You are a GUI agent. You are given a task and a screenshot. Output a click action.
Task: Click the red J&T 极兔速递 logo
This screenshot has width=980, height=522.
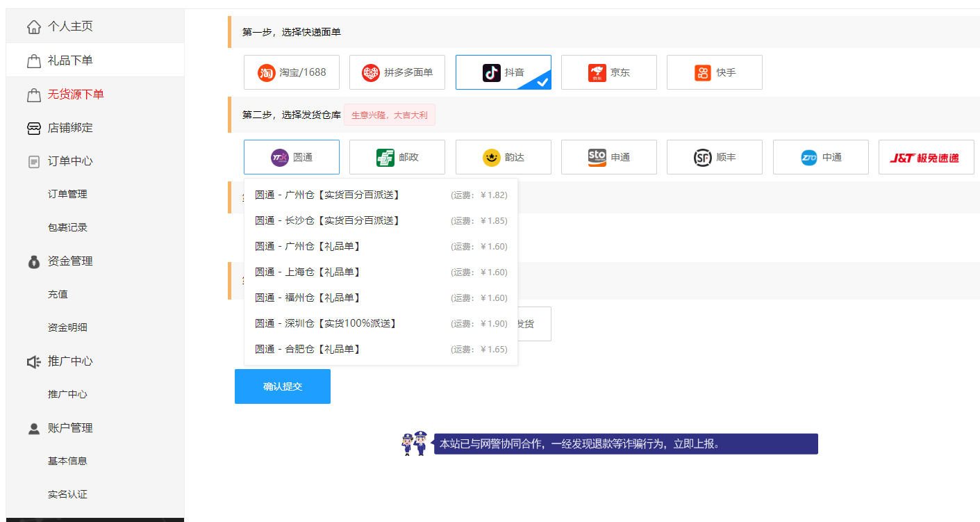click(924, 158)
